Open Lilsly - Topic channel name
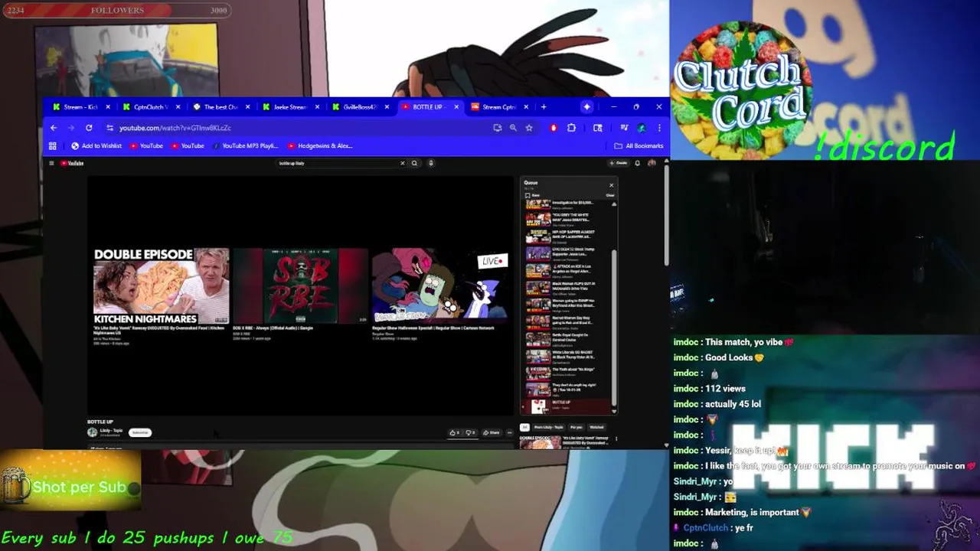Screen dimensions: 980x551 pos(112,431)
